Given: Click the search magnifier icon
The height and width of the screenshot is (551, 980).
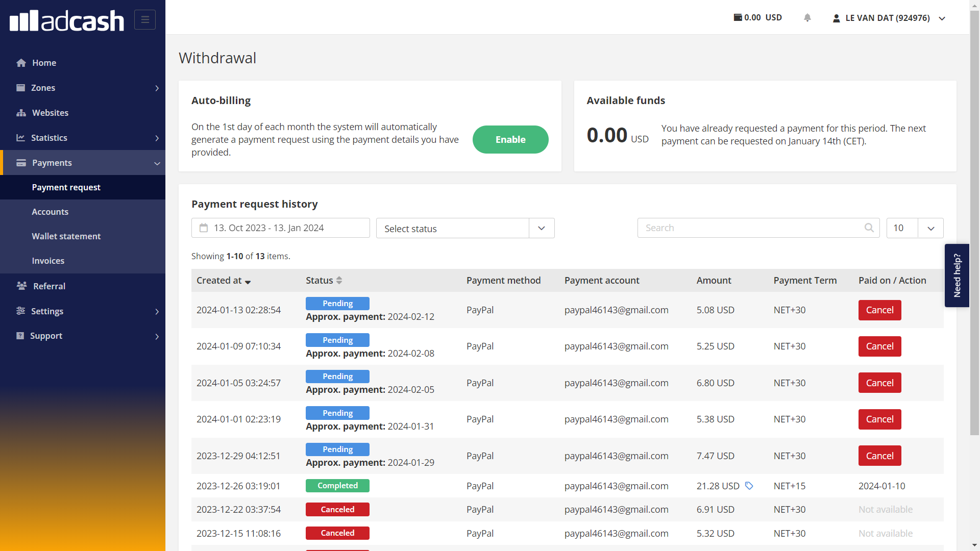Looking at the screenshot, I should [869, 228].
